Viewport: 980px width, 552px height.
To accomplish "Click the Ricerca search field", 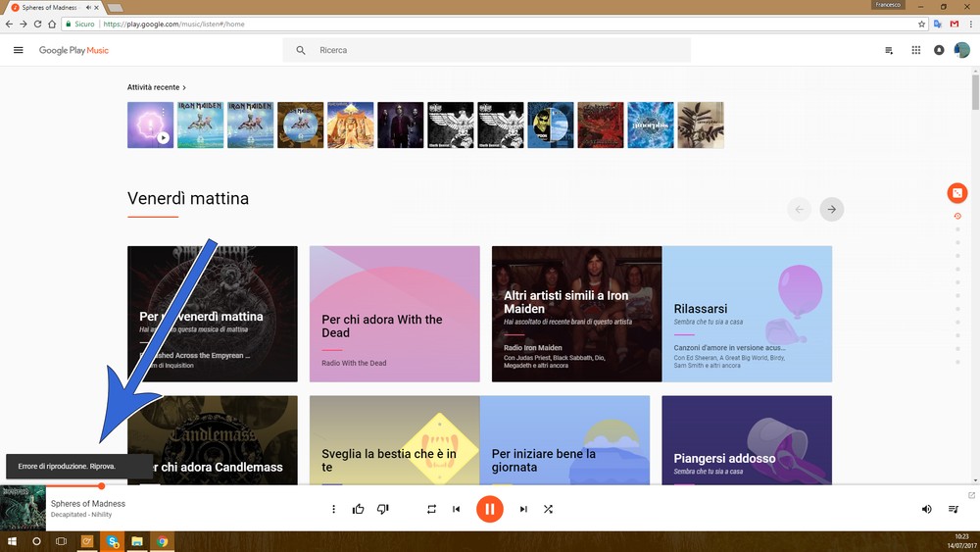I will point(486,50).
